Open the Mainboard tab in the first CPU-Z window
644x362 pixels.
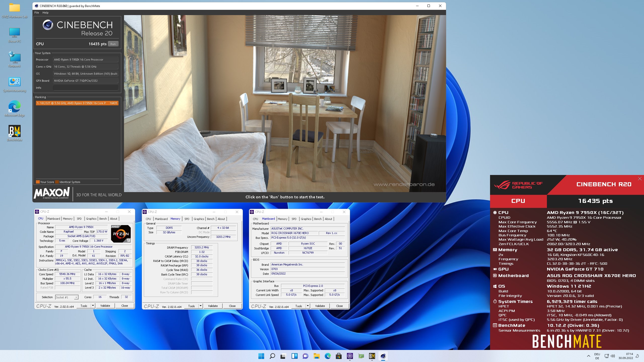54,219
